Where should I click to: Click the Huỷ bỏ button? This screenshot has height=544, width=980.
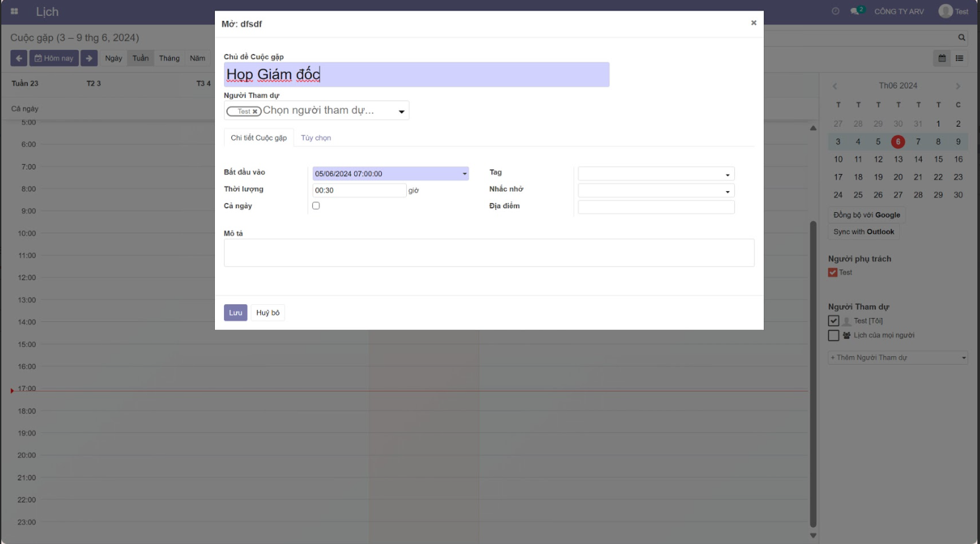268,313
